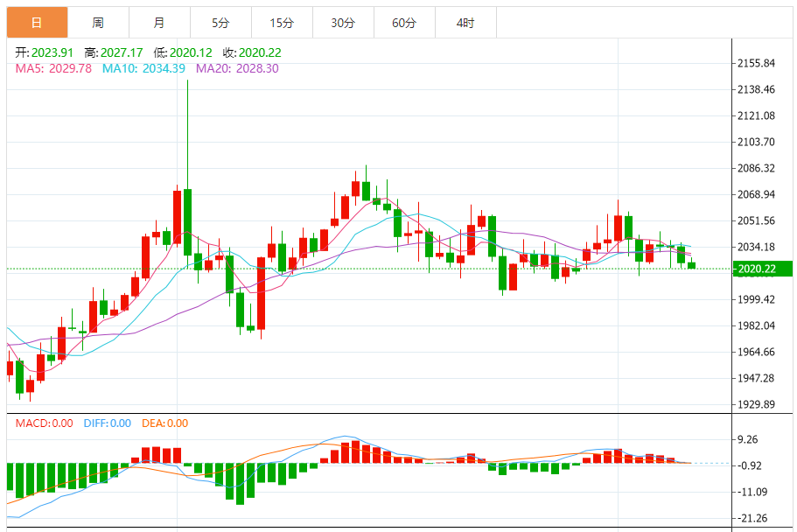Viewport: 797px width, 532px height.
Task: Click the 高:2027.17 high price value
Action: click(x=114, y=52)
